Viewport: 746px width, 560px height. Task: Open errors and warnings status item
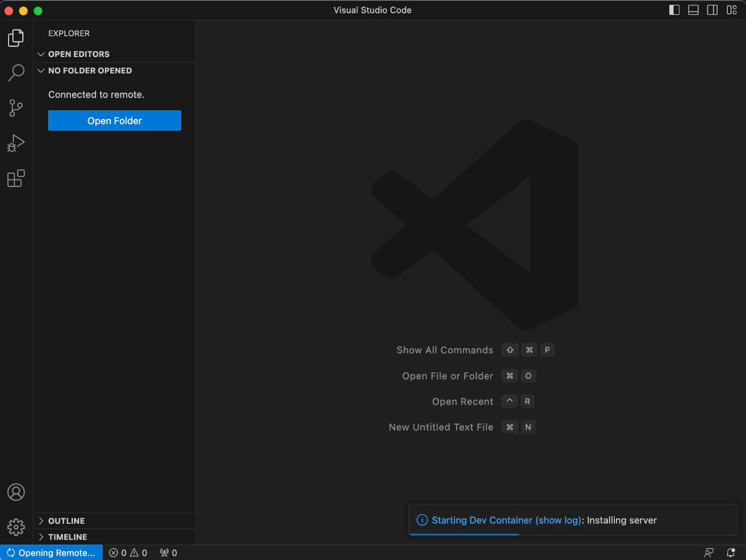coord(128,553)
